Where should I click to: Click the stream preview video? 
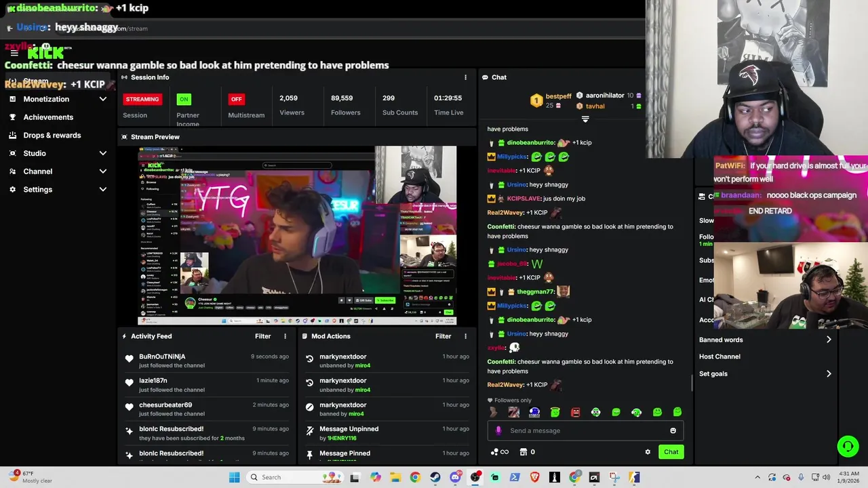tap(297, 236)
